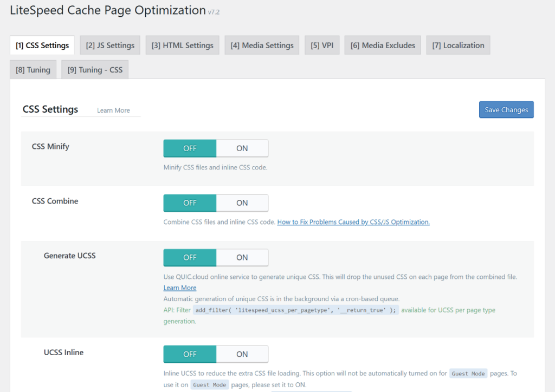Keep CSS Minify set to OFF
The width and height of the screenshot is (555, 392).
click(189, 148)
